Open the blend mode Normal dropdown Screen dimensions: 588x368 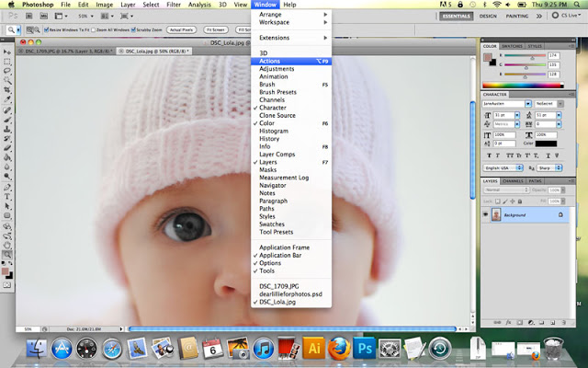pos(506,190)
